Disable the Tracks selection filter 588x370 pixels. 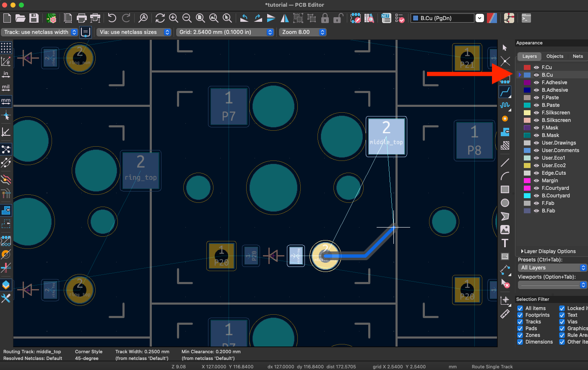pyautogui.click(x=520, y=321)
